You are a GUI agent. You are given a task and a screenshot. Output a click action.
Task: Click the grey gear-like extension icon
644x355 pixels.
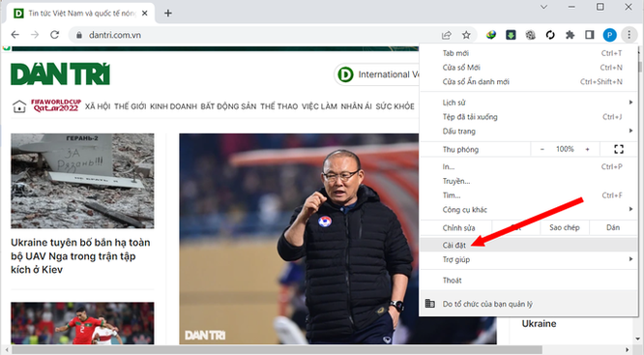point(530,35)
